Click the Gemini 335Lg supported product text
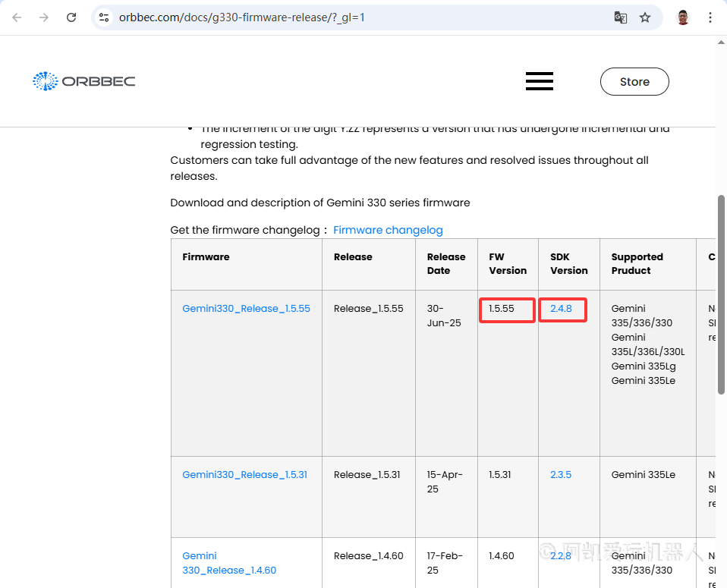This screenshot has height=588, width=727. click(644, 366)
